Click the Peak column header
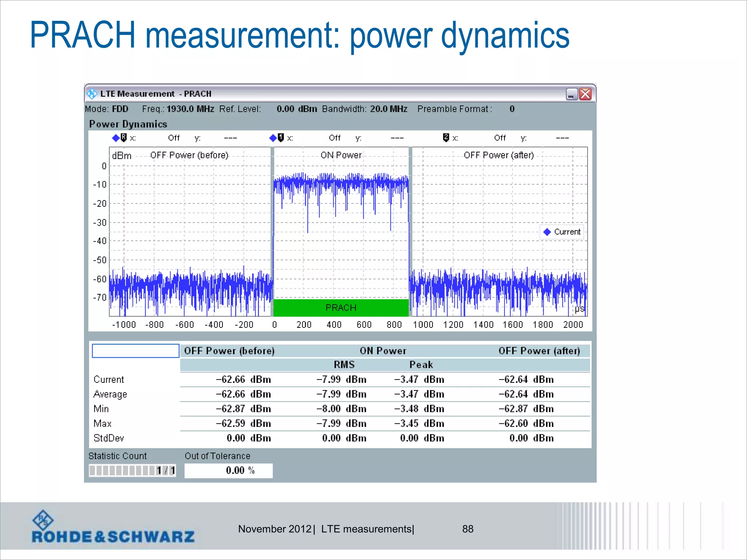 click(x=421, y=365)
